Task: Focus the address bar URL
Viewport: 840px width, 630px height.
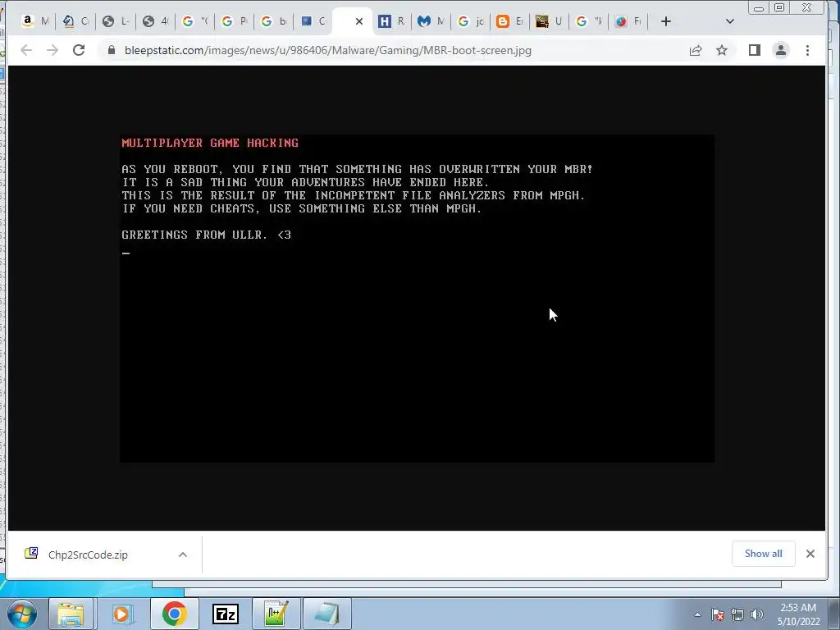Action: tap(328, 50)
